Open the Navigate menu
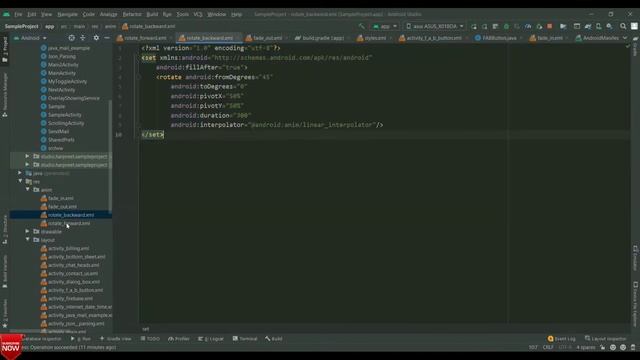The height and width of the screenshot is (360, 640). 67,14
